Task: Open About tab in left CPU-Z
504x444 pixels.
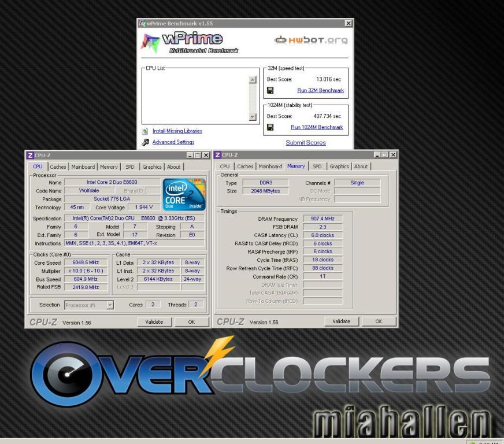Action: coord(173,167)
